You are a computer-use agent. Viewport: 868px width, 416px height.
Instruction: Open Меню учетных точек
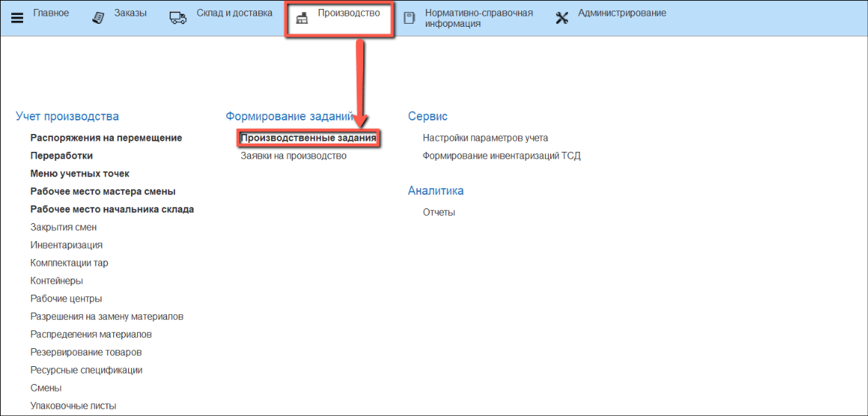[80, 174]
